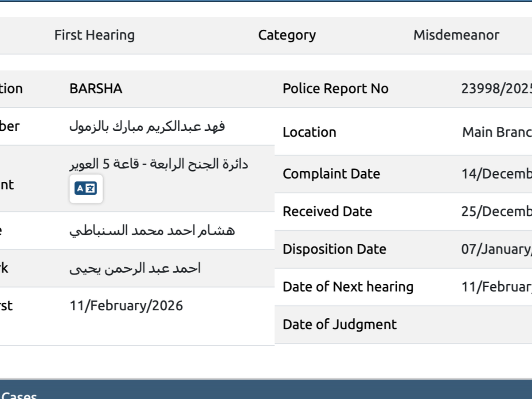This screenshot has width=532, height=399.
Task: Select the 25/December received date value
Action: click(x=497, y=211)
